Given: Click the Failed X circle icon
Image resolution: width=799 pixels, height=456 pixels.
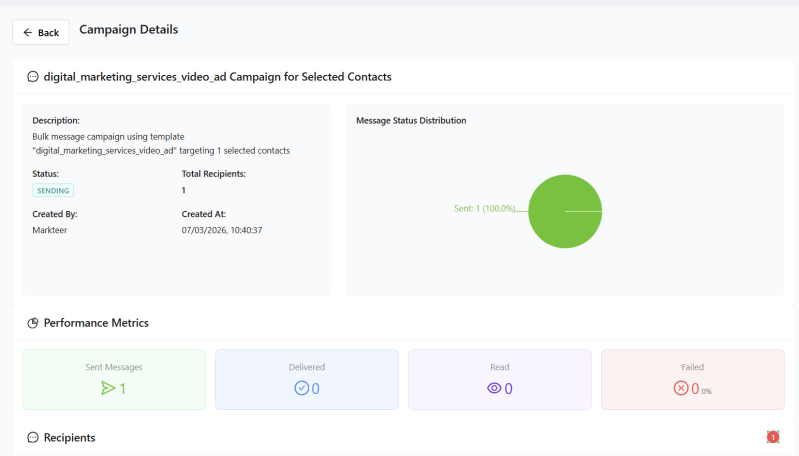Looking at the screenshot, I should (x=681, y=388).
